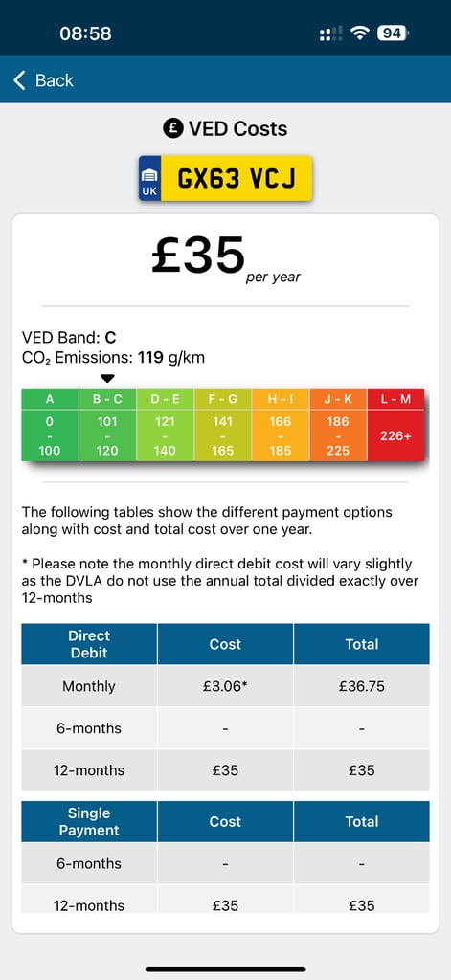Tap the pound sign icon beside VED Costs
The height and width of the screenshot is (980, 451).
tap(172, 129)
